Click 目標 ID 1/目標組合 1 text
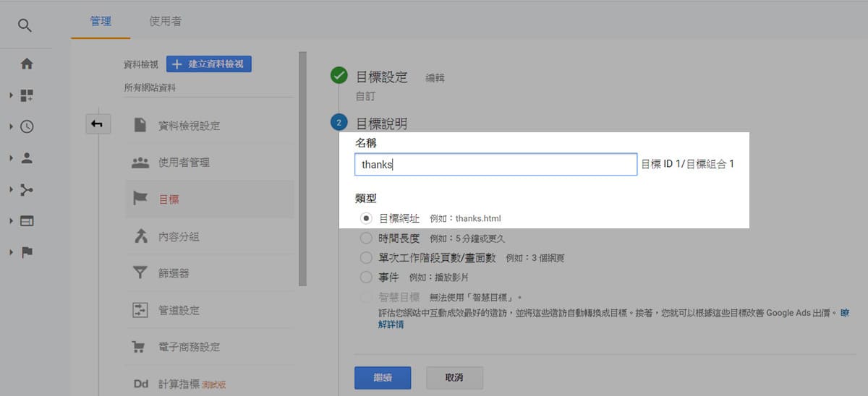868x396 pixels. (688, 164)
